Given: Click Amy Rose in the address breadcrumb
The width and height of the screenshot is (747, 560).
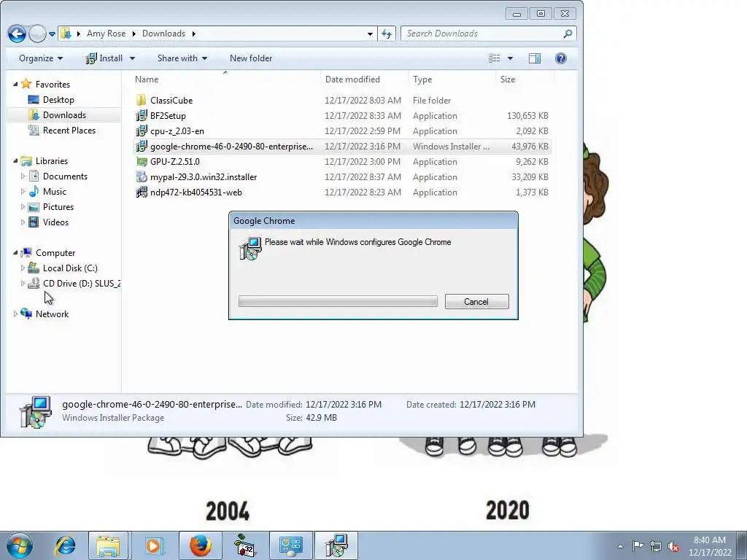Looking at the screenshot, I should pos(107,34).
